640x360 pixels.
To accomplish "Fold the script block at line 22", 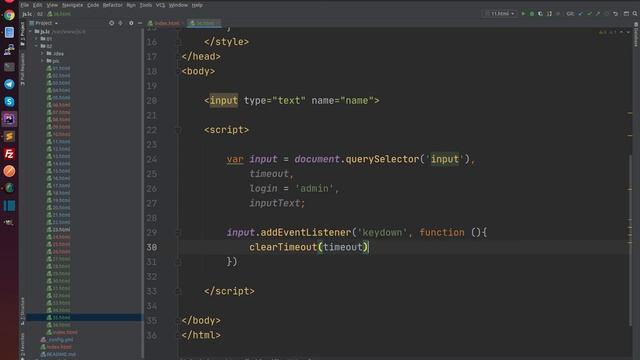I will [178, 130].
